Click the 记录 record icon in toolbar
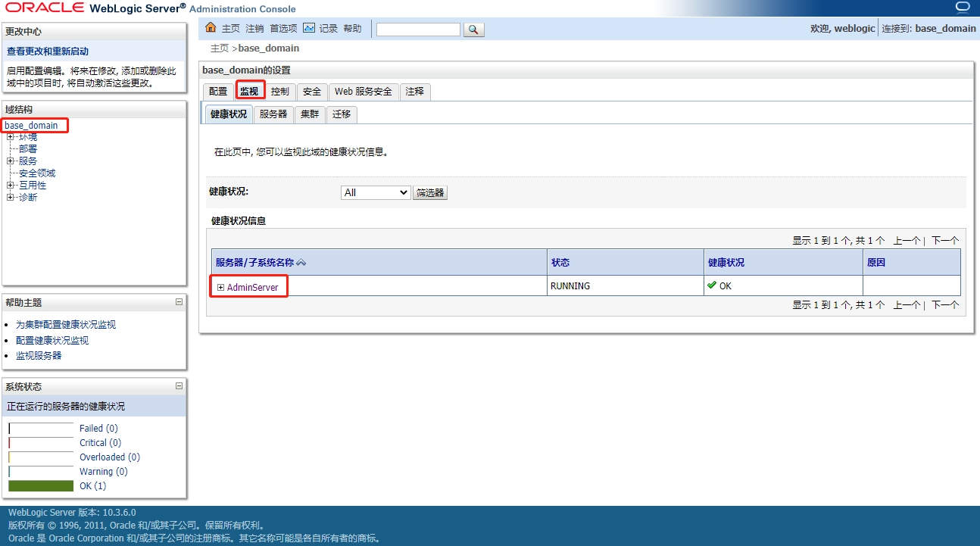The image size is (980, 546). [309, 28]
